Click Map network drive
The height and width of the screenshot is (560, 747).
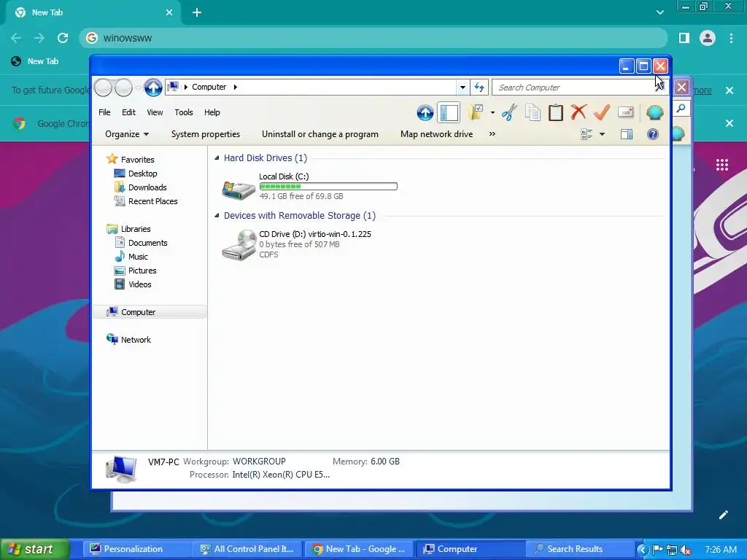tap(436, 134)
